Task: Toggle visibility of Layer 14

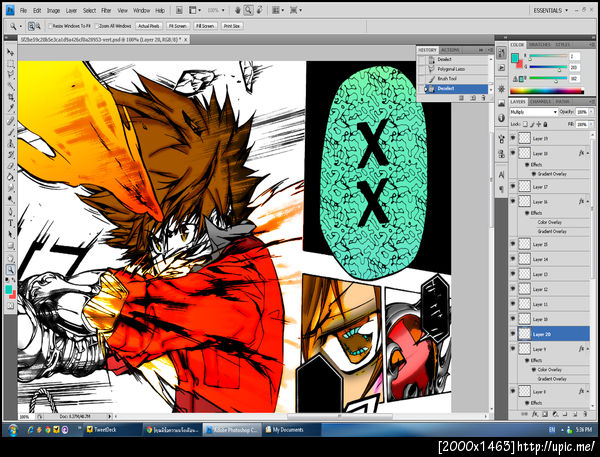Action: tap(513, 259)
